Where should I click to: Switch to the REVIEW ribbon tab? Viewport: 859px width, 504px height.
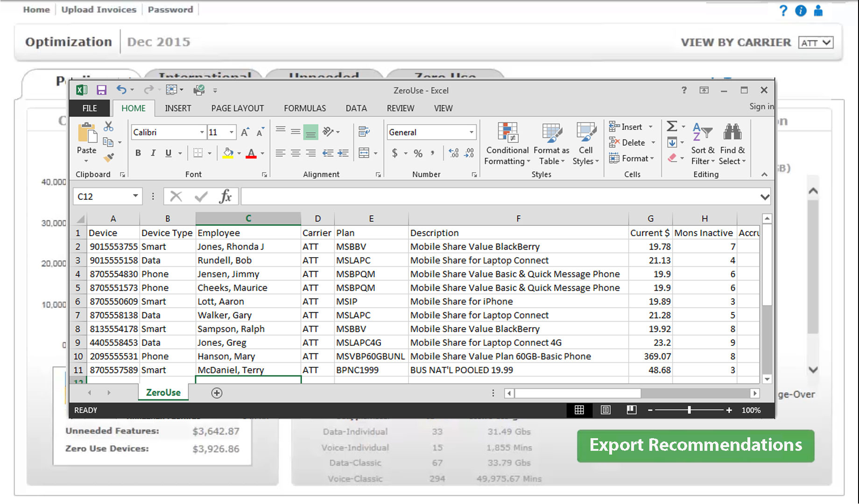tap(401, 108)
